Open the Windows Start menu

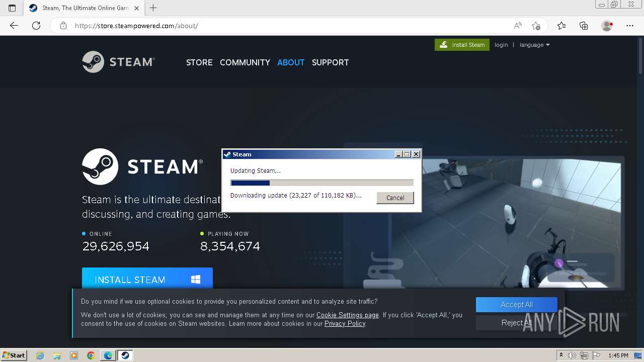point(14,355)
